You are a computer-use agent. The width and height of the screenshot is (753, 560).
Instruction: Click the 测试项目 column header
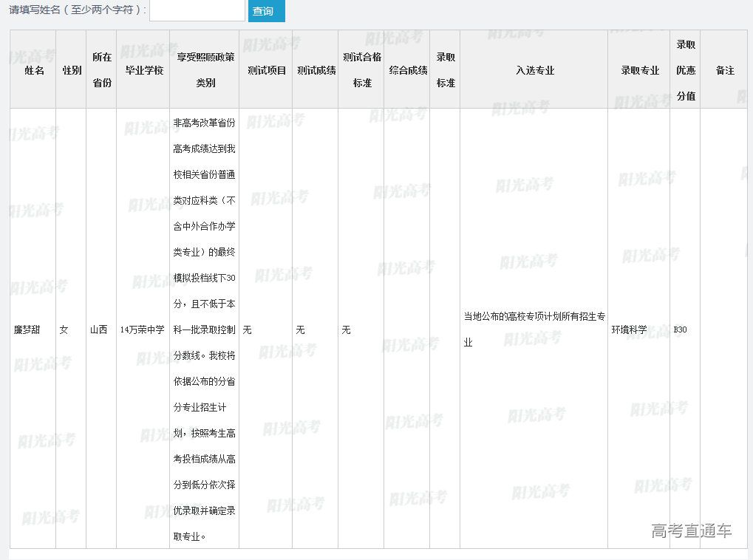pos(266,70)
